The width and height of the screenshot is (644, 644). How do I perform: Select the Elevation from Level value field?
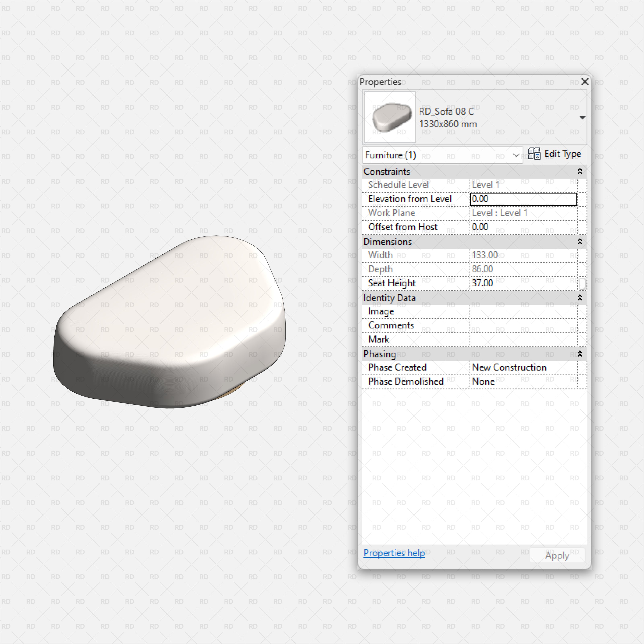(x=523, y=199)
